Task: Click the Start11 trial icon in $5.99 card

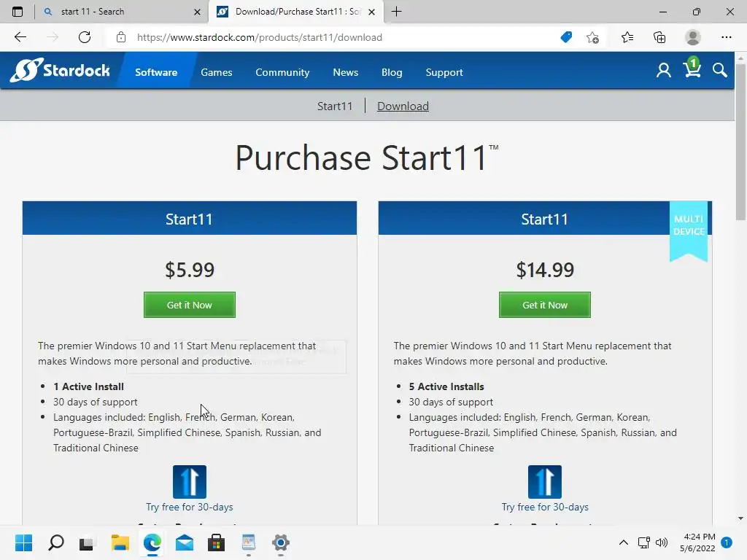Action: point(189,481)
